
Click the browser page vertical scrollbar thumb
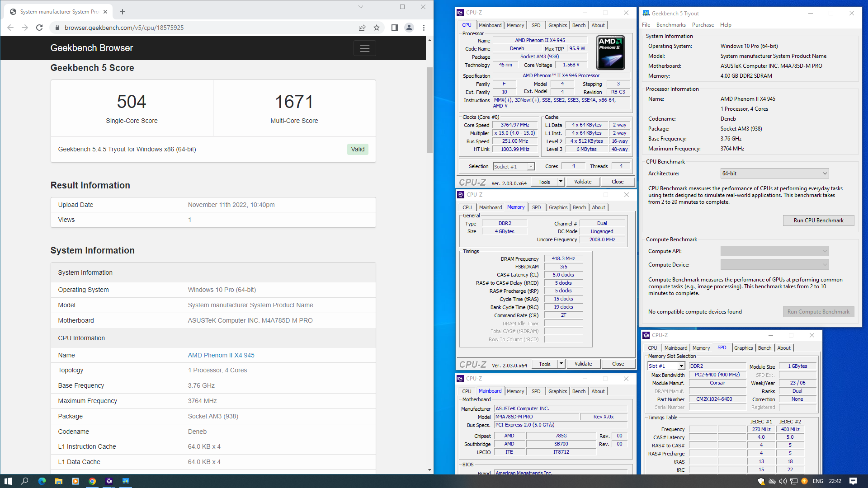click(x=429, y=110)
